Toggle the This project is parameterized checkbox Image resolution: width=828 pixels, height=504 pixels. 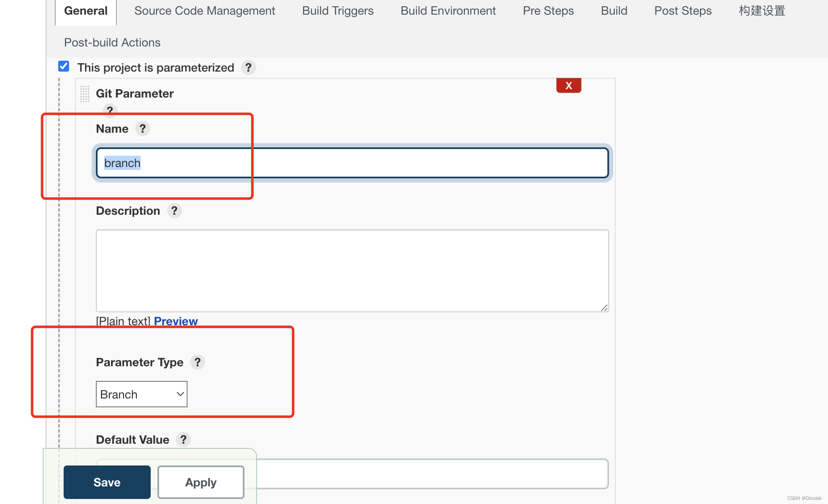[64, 67]
